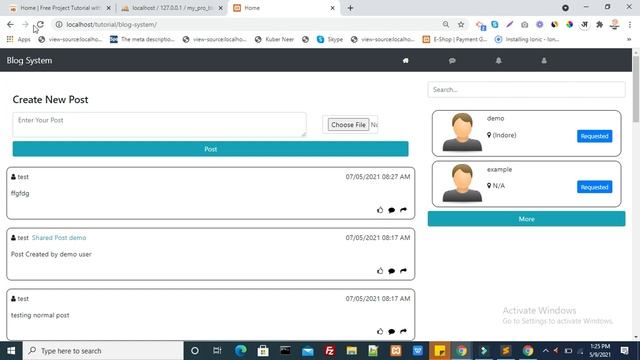
Task: Open the 'Installing Ionic' bookmark
Action: point(527,39)
